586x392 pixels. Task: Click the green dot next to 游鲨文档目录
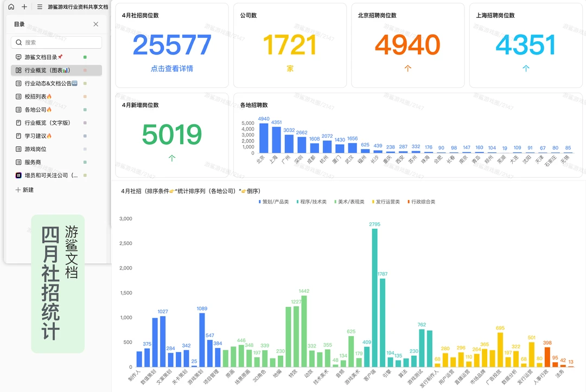[x=85, y=57]
